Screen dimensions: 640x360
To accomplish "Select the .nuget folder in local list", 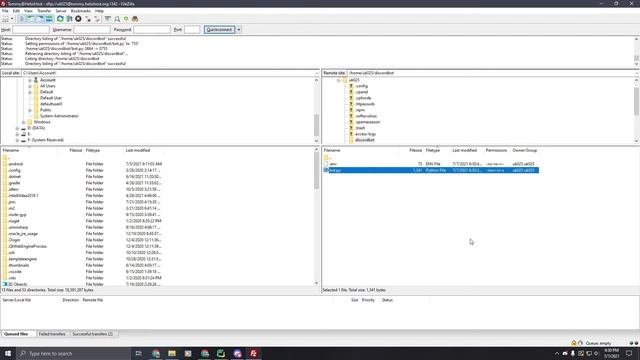I will pyautogui.click(x=13, y=221).
